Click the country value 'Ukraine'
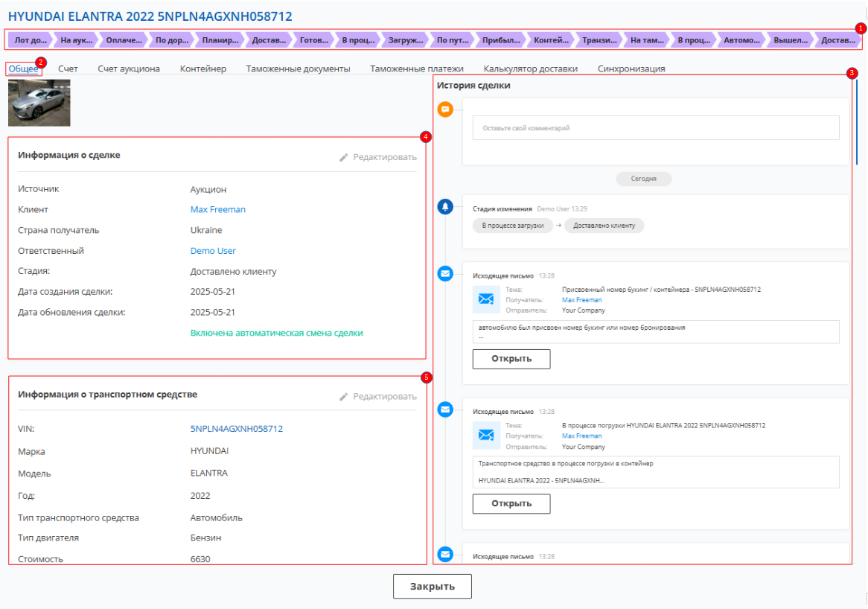This screenshot has width=868, height=609. (206, 230)
